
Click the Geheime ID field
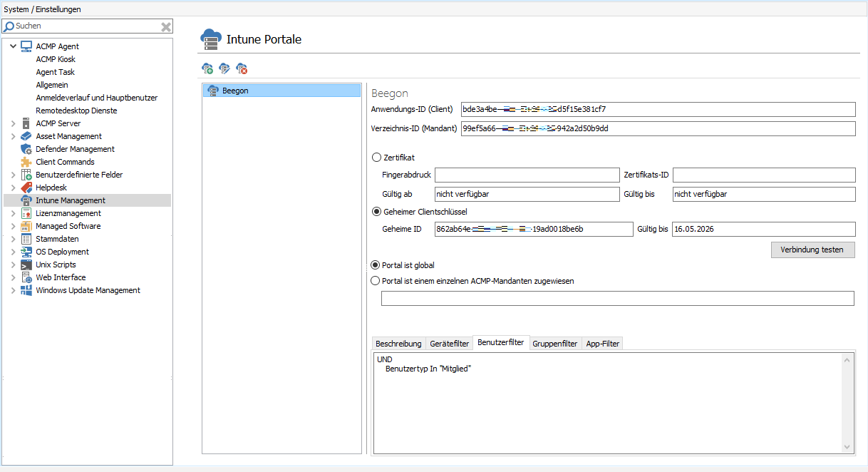coord(534,229)
